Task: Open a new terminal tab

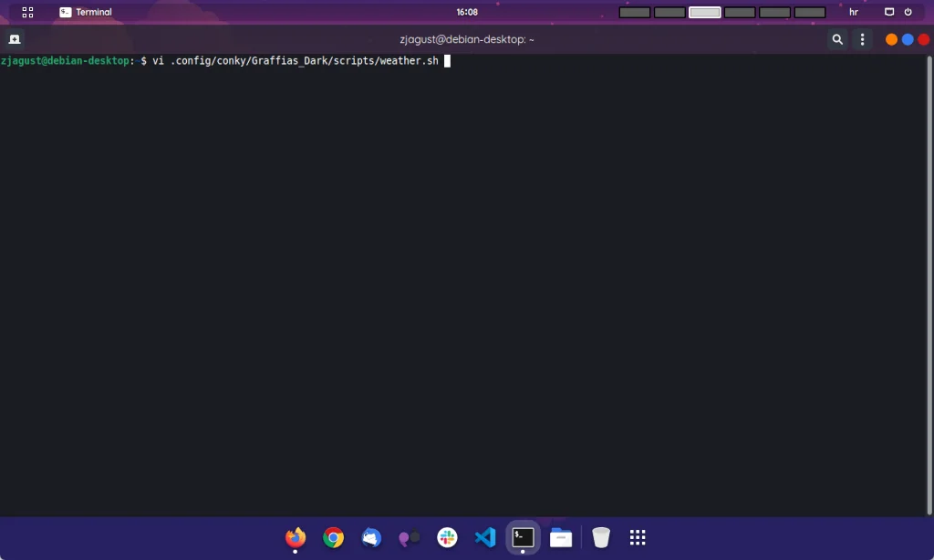Action: point(14,38)
